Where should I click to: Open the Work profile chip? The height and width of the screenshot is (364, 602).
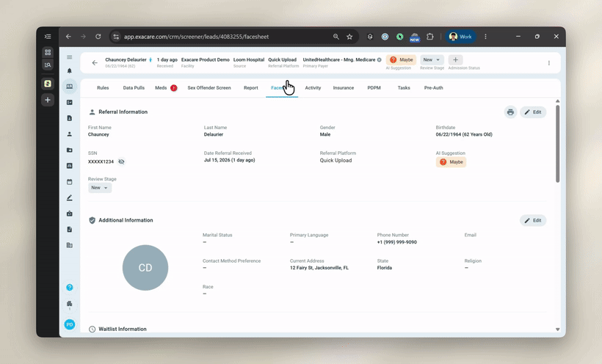(460, 37)
